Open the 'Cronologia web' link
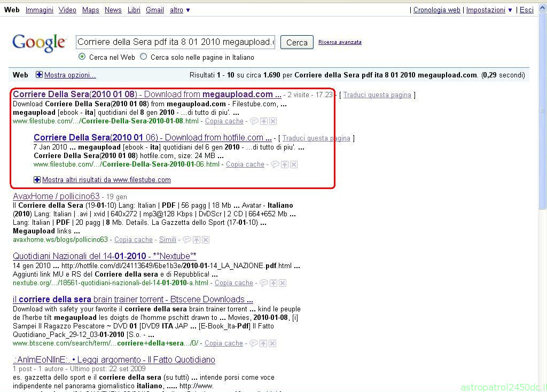Screen dimensions: 547x392 click(x=437, y=10)
